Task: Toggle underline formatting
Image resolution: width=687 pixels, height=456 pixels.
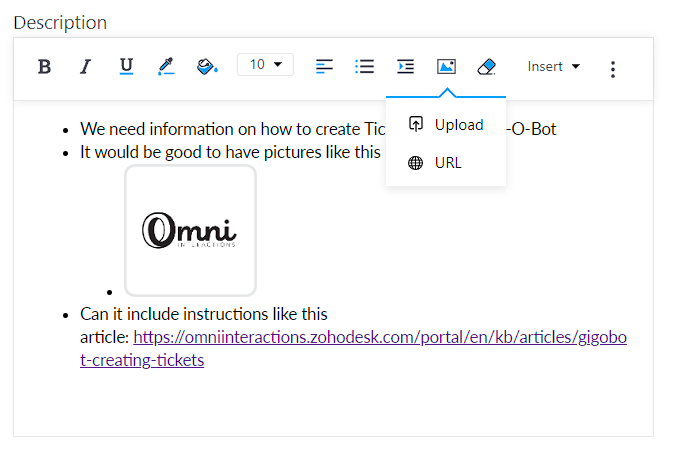Action: click(x=126, y=66)
